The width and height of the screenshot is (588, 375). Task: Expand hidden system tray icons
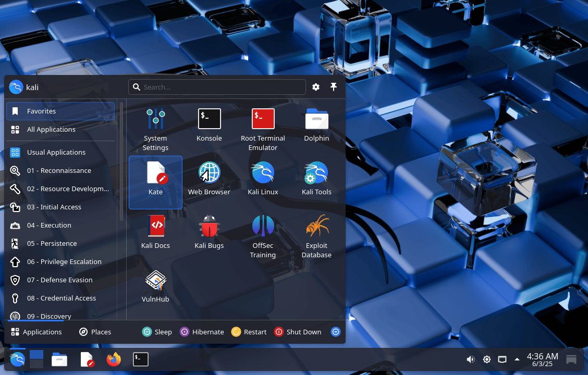pyautogui.click(x=517, y=359)
